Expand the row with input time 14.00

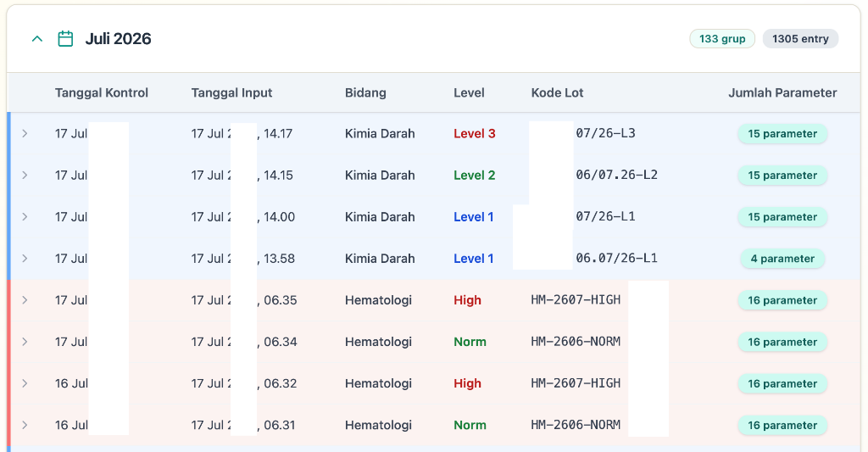pyautogui.click(x=25, y=216)
